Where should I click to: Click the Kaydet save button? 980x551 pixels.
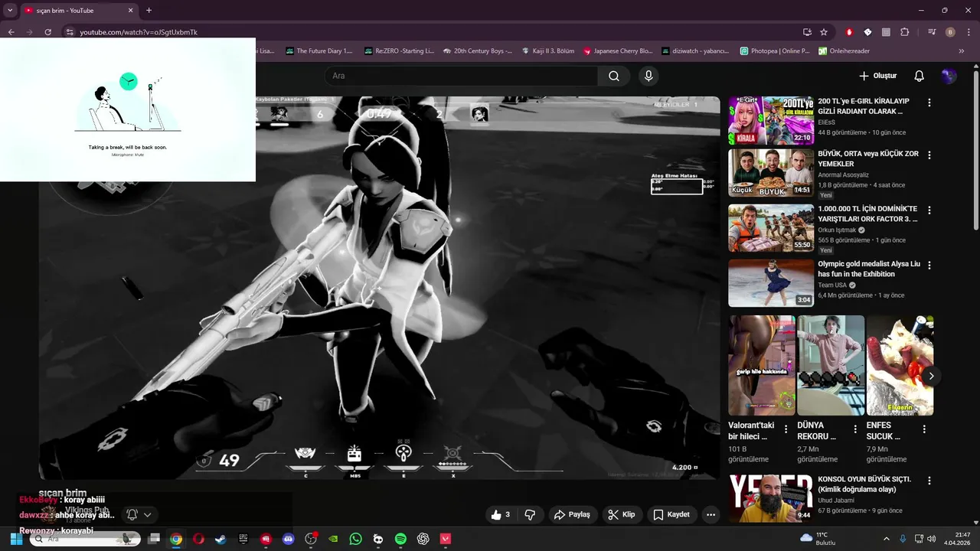tap(671, 514)
